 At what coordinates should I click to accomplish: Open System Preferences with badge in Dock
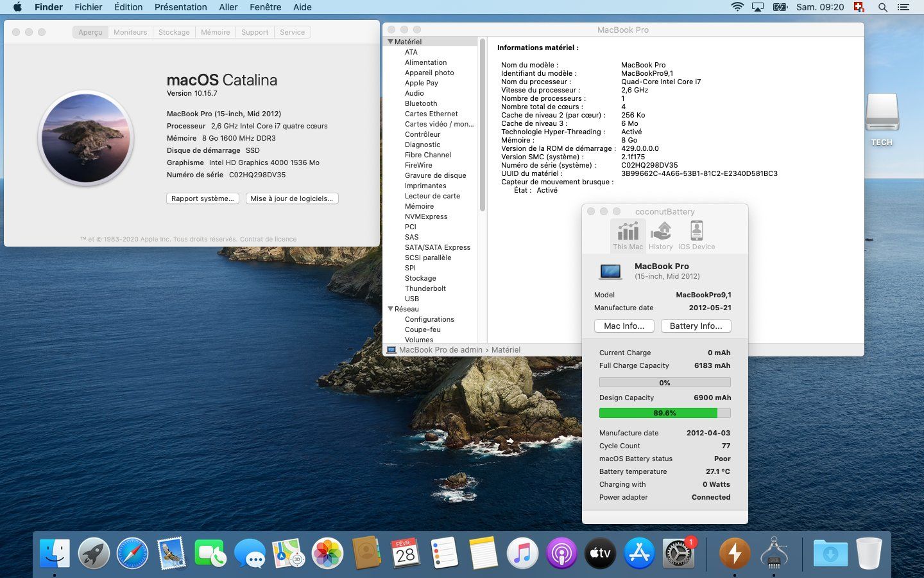click(678, 553)
